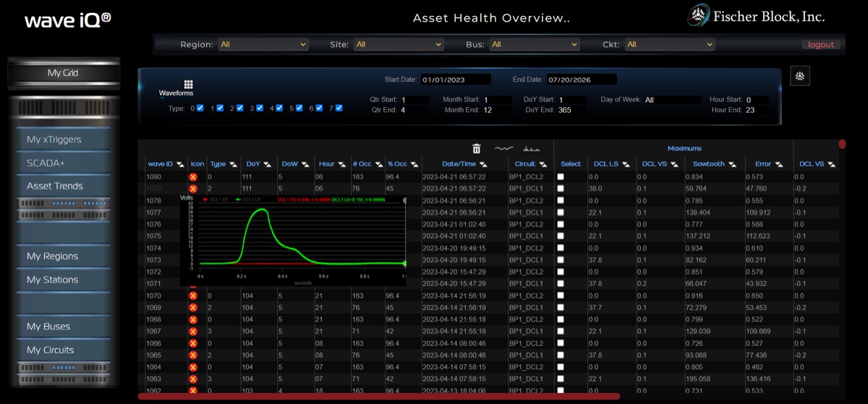Screen dimensions: 868x404
Task: Open My Stations in sidebar
Action: [x=64, y=279]
